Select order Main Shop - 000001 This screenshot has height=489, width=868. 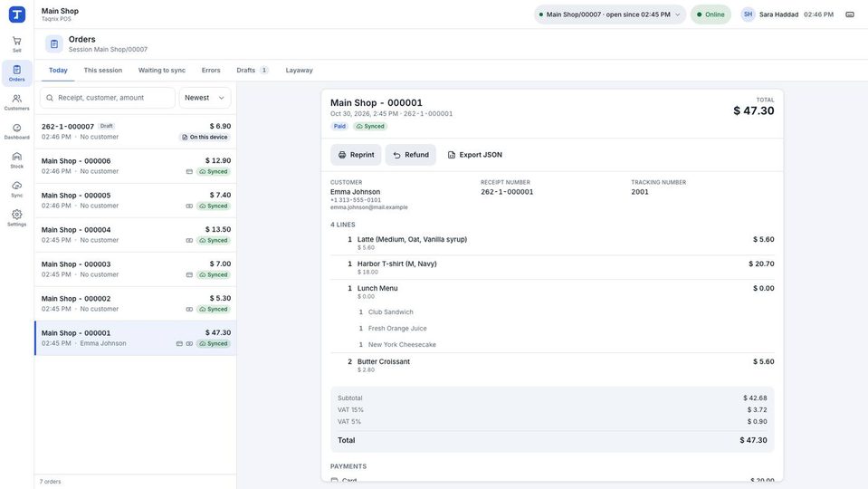135,338
